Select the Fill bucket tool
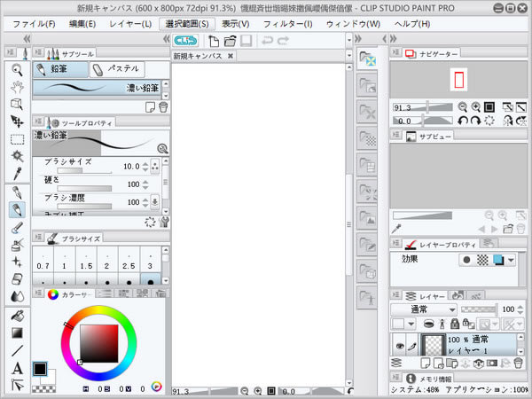This screenshot has width=532, height=399. coord(17,317)
